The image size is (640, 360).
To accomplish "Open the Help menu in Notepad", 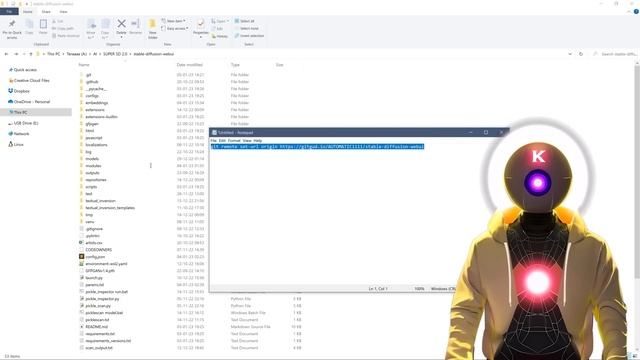I will [258, 140].
